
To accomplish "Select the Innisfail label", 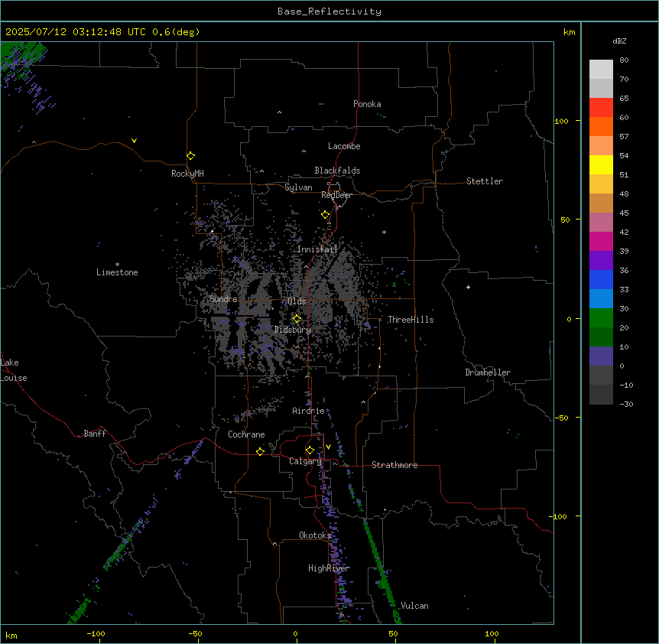I will click(317, 249).
